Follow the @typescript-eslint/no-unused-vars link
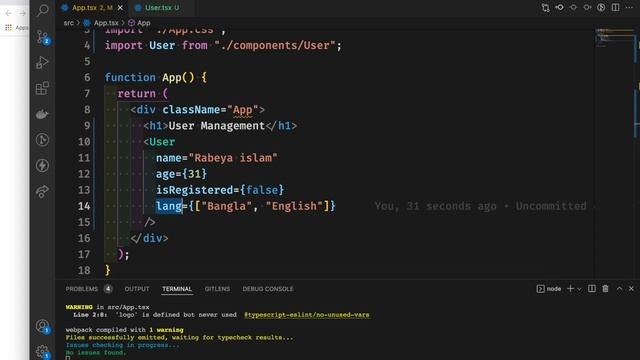Viewport: 640px width, 360px height. pyautogui.click(x=307, y=315)
